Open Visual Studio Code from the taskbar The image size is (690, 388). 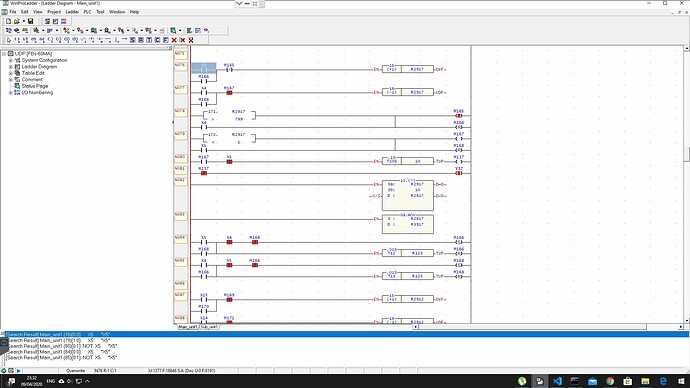[x=557, y=381]
